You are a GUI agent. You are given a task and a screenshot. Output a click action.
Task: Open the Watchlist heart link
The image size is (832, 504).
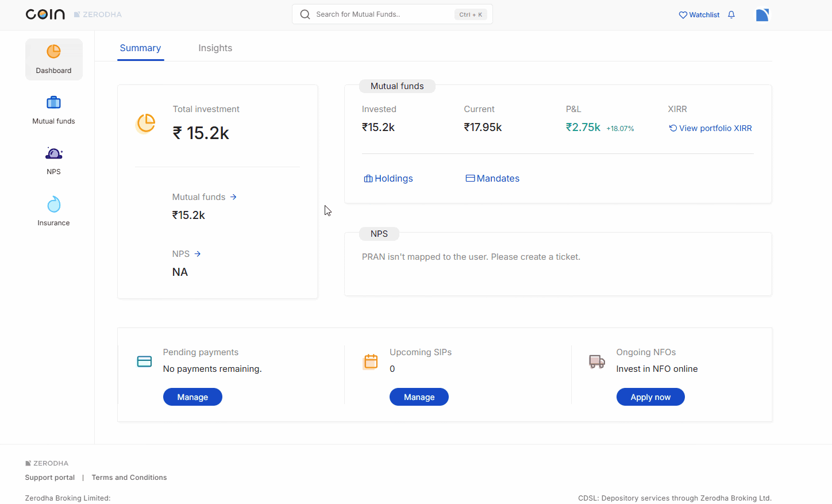click(x=699, y=15)
